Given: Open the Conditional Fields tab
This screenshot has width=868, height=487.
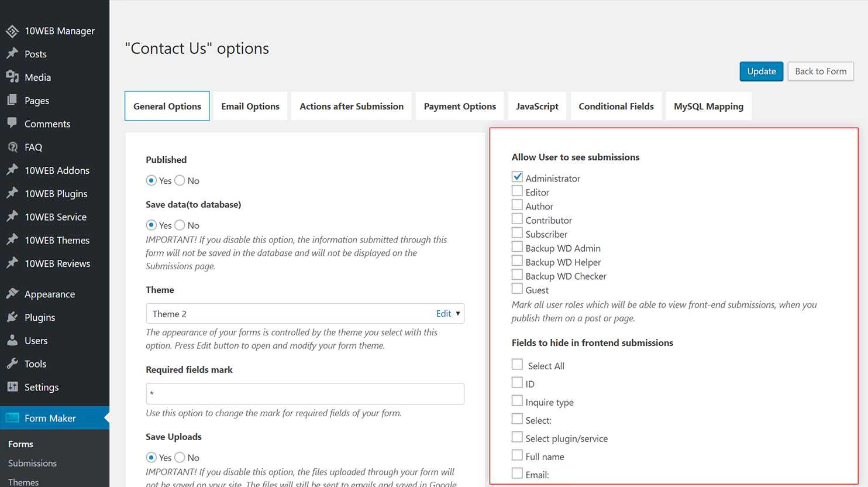Looking at the screenshot, I should pyautogui.click(x=616, y=106).
